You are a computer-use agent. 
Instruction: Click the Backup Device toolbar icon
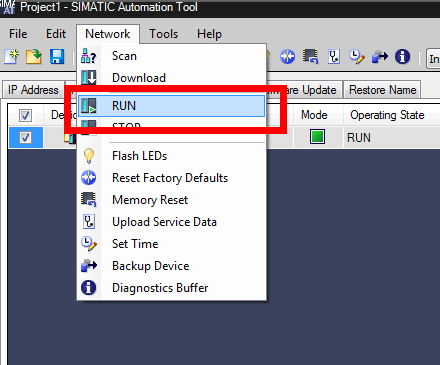click(380, 56)
